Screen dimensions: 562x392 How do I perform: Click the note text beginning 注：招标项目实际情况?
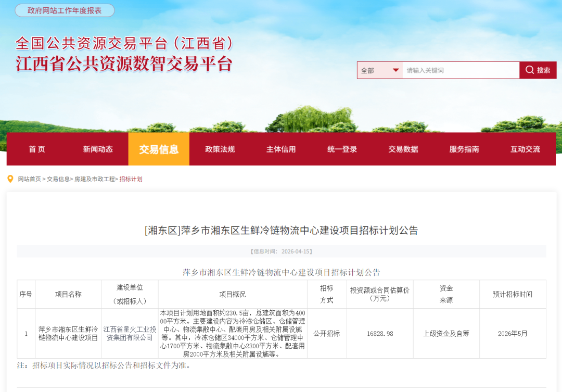click(x=105, y=365)
